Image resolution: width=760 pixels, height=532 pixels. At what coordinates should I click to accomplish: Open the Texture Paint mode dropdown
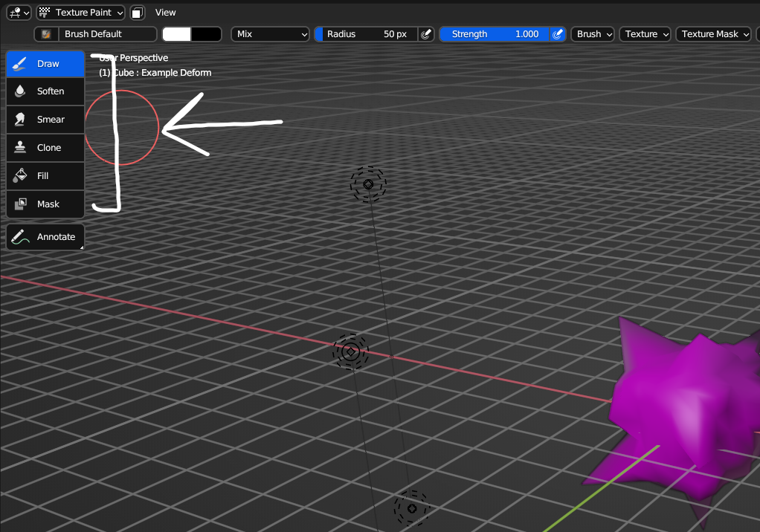(x=81, y=13)
